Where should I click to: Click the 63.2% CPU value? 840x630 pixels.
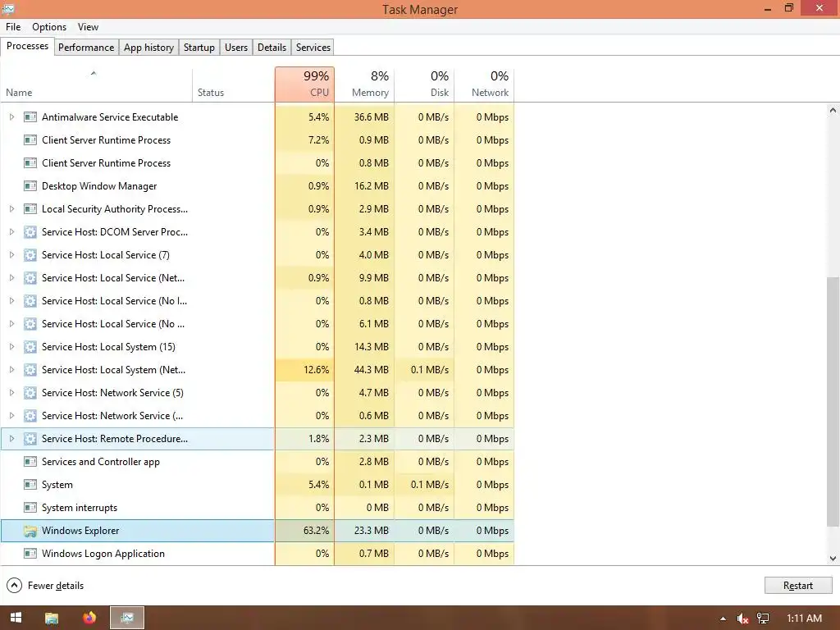click(x=316, y=531)
